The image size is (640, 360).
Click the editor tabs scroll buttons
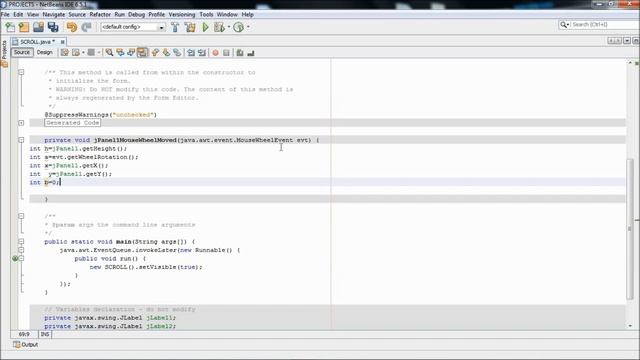coord(615,41)
